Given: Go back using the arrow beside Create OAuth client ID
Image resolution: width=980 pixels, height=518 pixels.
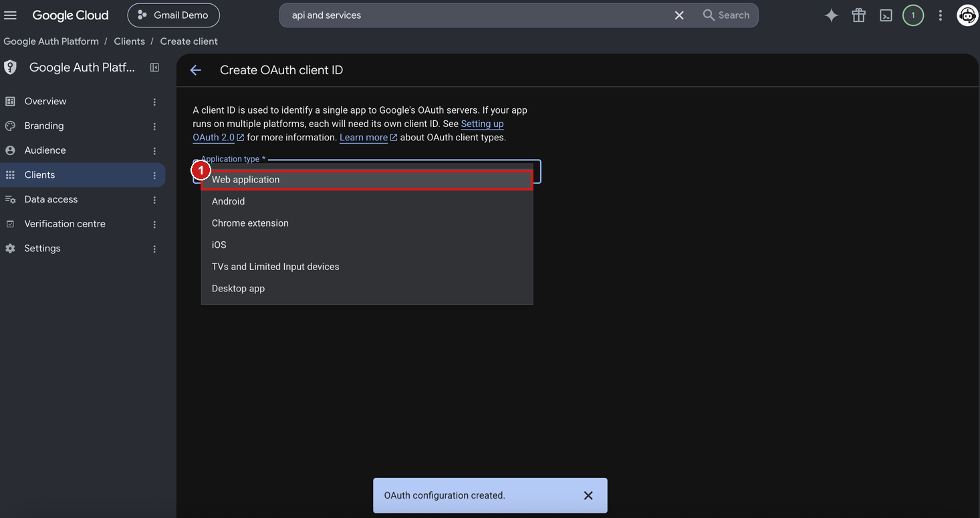Looking at the screenshot, I should click(x=195, y=70).
